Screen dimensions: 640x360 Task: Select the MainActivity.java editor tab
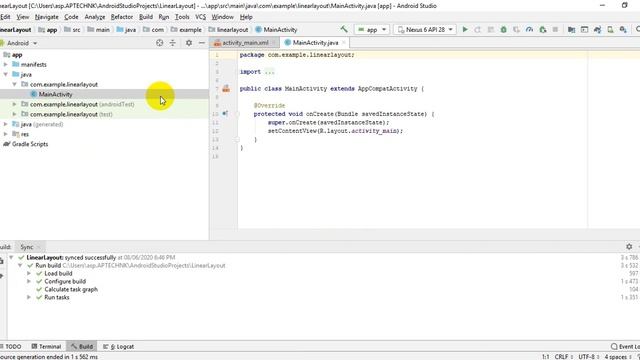pos(315,42)
